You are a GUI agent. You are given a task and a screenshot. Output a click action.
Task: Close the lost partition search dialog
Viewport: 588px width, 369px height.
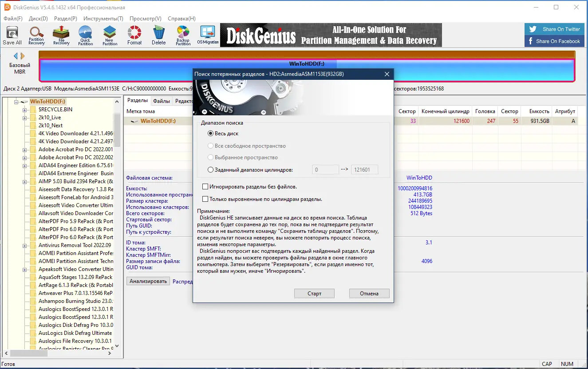(x=387, y=74)
